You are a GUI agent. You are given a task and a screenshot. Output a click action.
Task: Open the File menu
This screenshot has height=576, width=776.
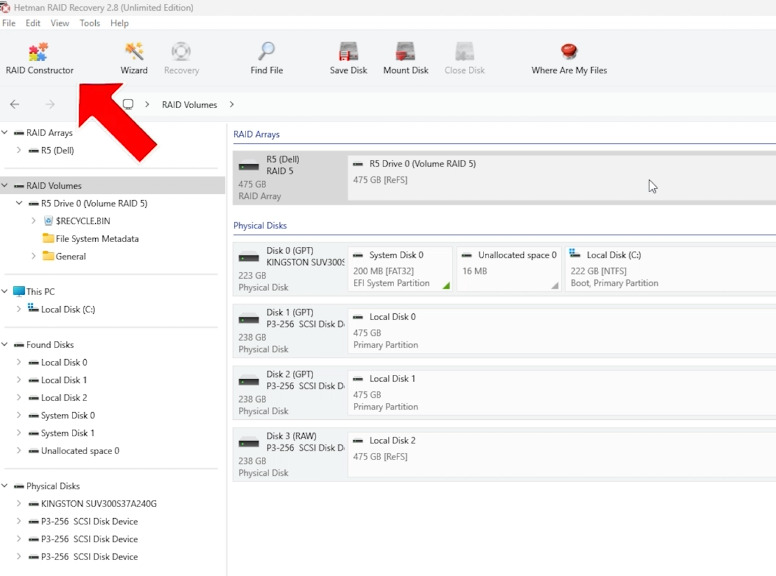9,23
